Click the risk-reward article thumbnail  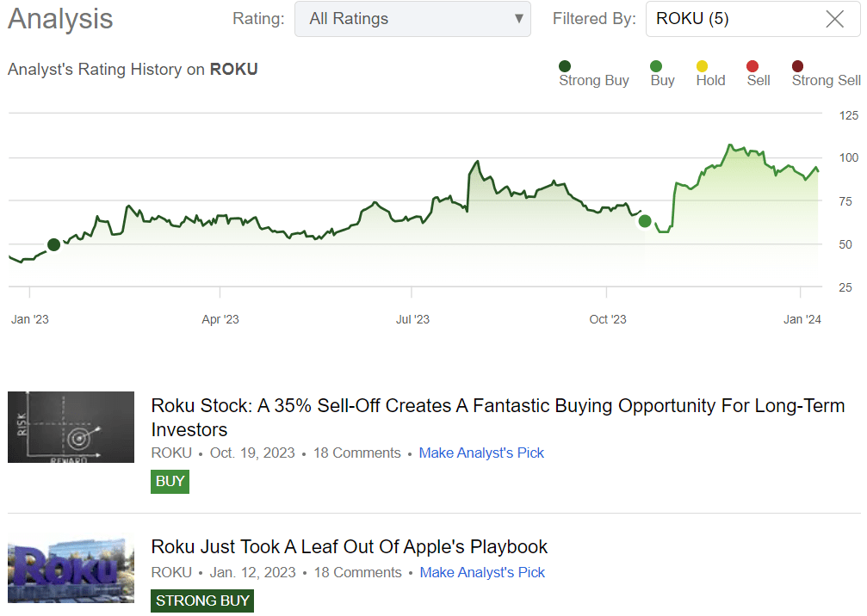[x=71, y=427]
